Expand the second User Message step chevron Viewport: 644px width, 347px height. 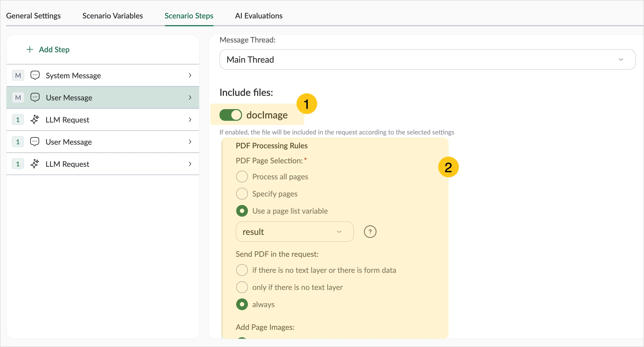pyautogui.click(x=190, y=142)
